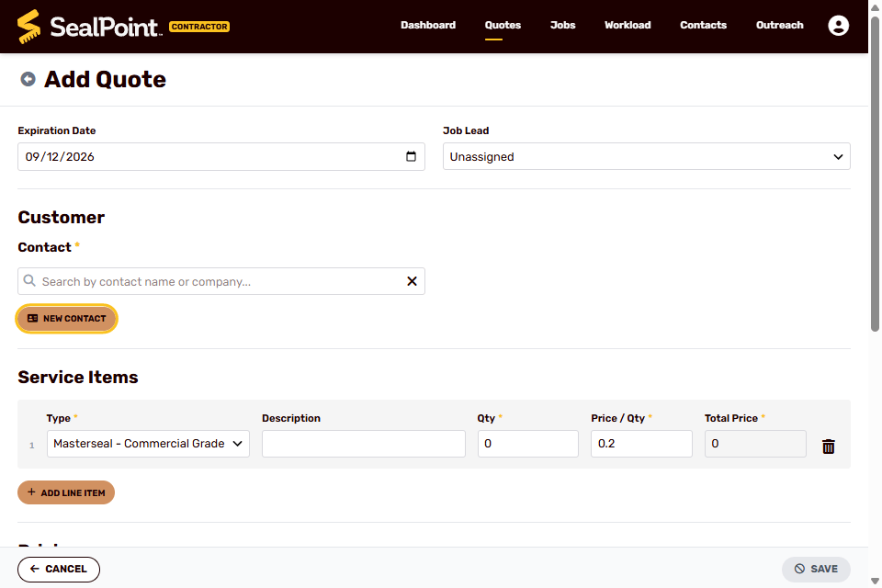Expand the Job Lead dropdown
882x588 pixels.
click(646, 156)
